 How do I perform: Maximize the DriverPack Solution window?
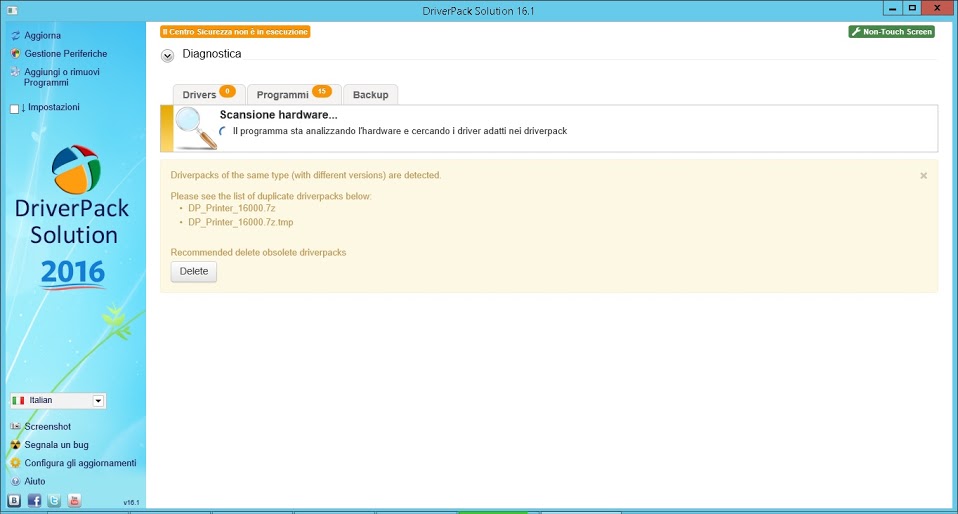click(912, 9)
